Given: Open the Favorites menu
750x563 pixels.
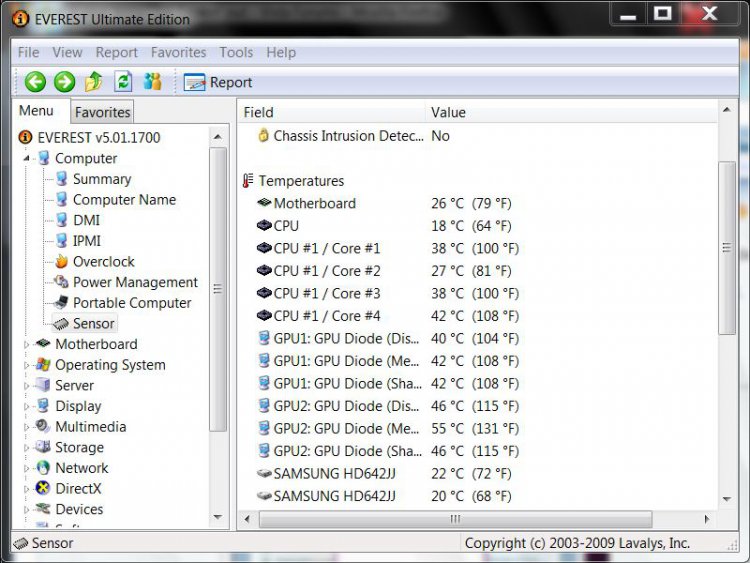Looking at the screenshot, I should [178, 52].
